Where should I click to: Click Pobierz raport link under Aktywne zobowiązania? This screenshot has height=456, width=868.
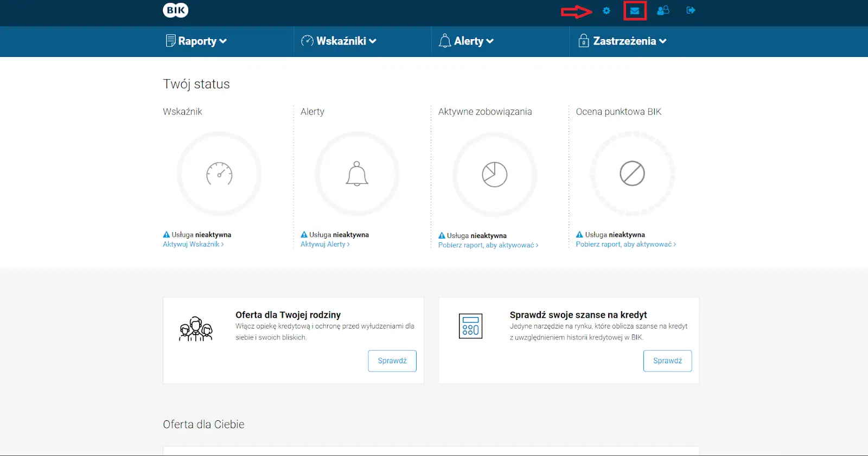[488, 246]
